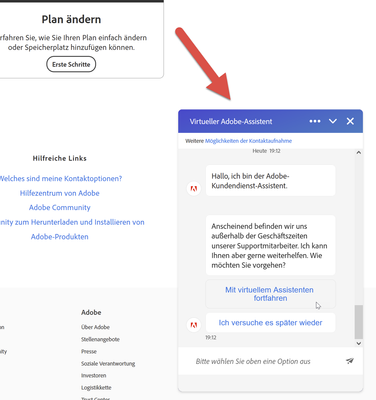Click the chat scrollbar thumb

[359, 322]
